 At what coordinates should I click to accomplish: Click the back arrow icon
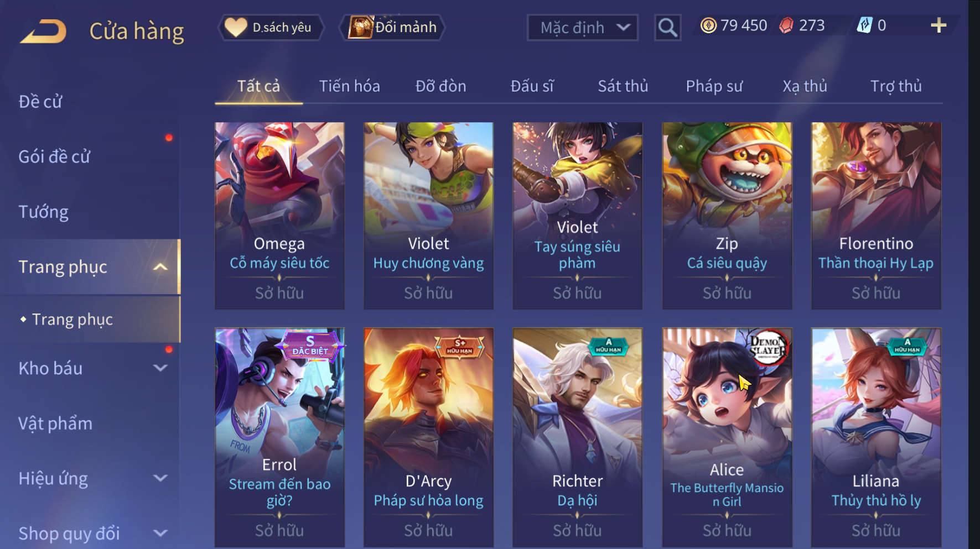(x=43, y=31)
